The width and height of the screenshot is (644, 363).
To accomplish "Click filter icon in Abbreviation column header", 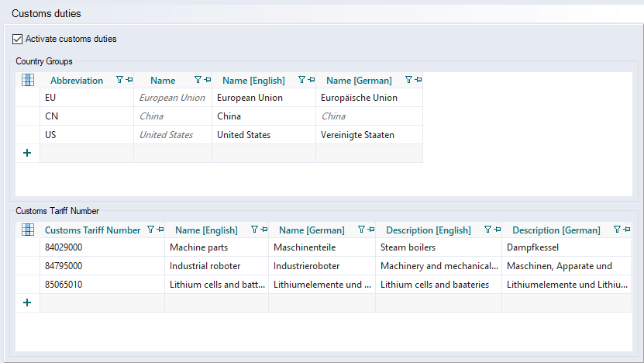I will pyautogui.click(x=119, y=80).
